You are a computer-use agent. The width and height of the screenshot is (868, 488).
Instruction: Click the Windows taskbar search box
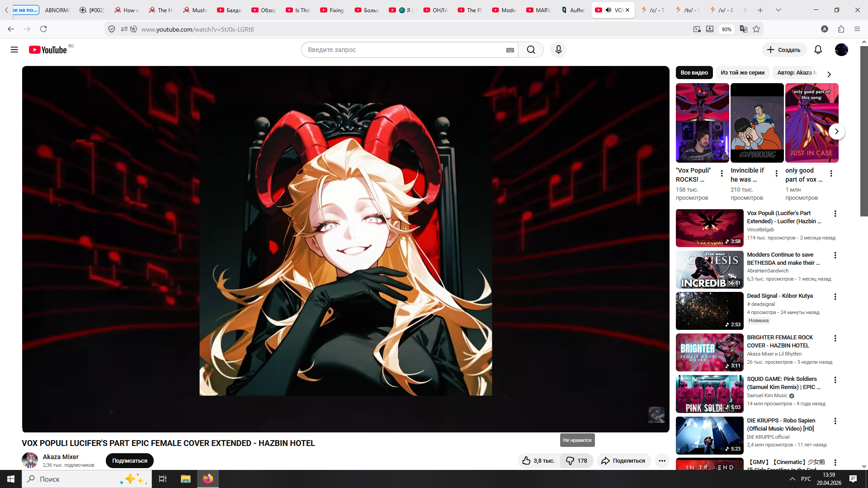pyautogui.click(x=86, y=479)
